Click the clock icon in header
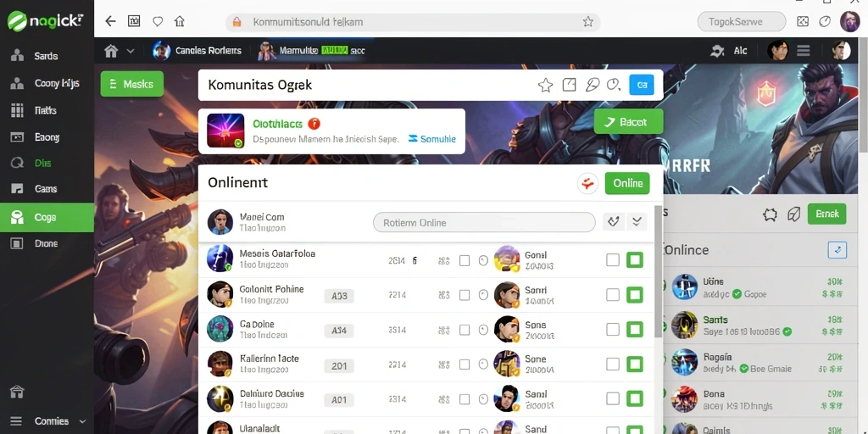868x434 pixels. pos(614,85)
